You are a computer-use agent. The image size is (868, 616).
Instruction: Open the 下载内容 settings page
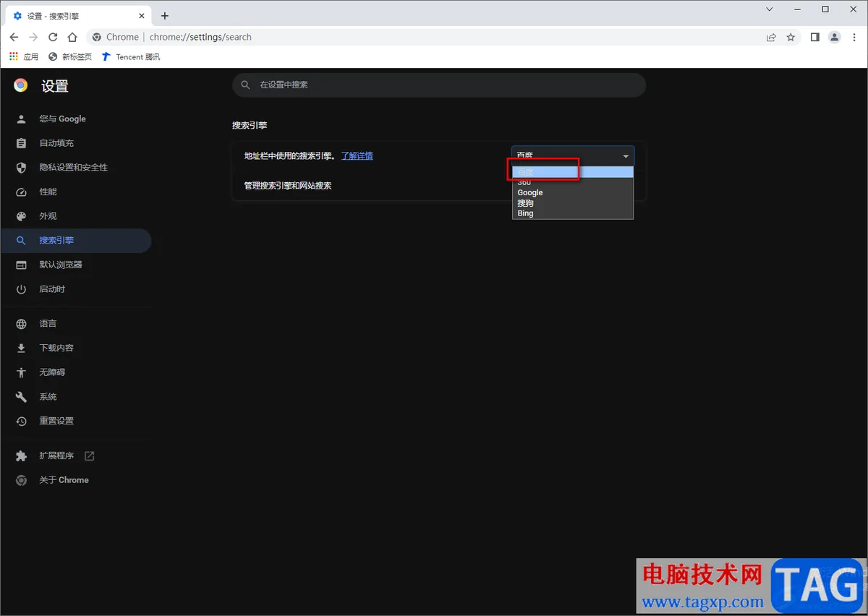pyautogui.click(x=56, y=348)
